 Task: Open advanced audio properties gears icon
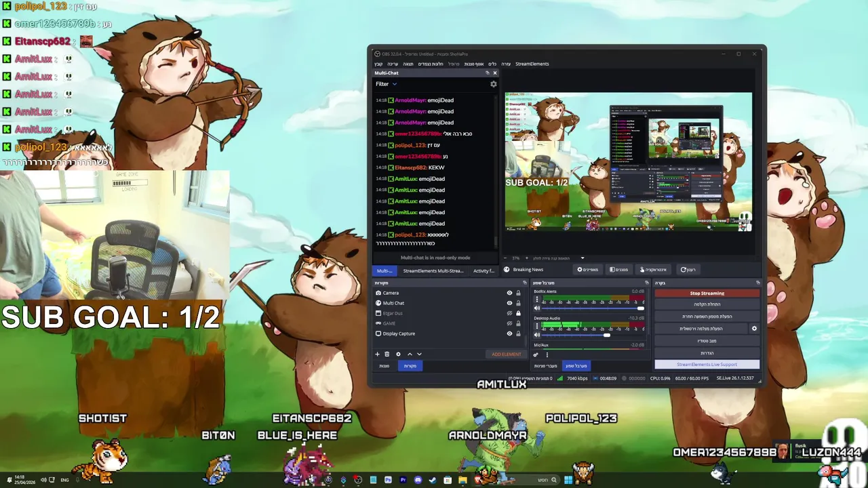536,354
